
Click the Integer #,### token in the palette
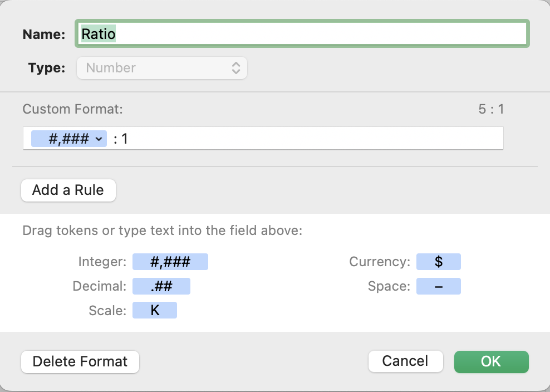tap(170, 262)
